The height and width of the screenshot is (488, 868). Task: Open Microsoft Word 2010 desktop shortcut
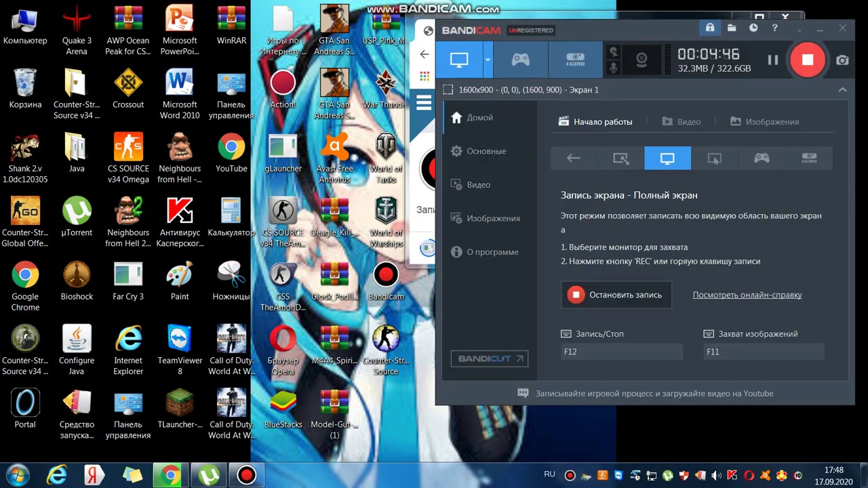180,94
